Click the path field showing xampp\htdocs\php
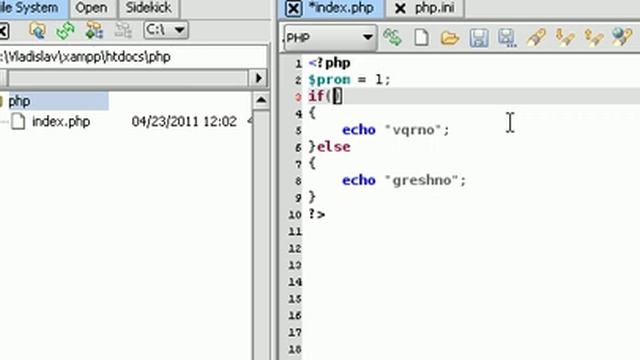640x360 pixels. [133, 57]
